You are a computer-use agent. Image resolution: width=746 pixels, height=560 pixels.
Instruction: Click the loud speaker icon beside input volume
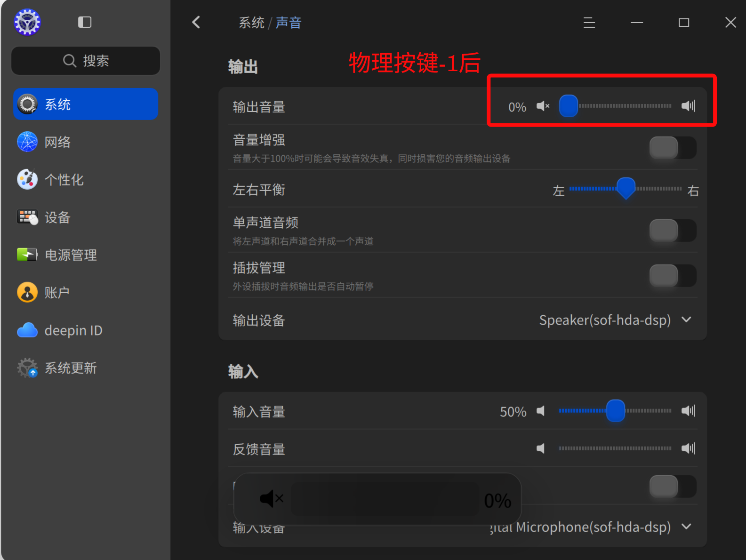(x=688, y=411)
